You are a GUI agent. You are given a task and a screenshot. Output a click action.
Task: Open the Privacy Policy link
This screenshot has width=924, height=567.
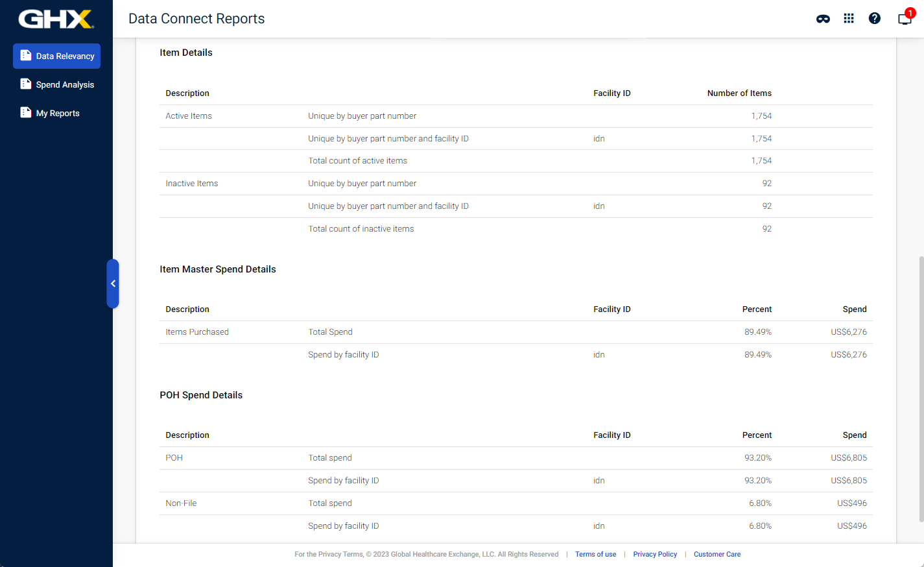click(x=655, y=555)
